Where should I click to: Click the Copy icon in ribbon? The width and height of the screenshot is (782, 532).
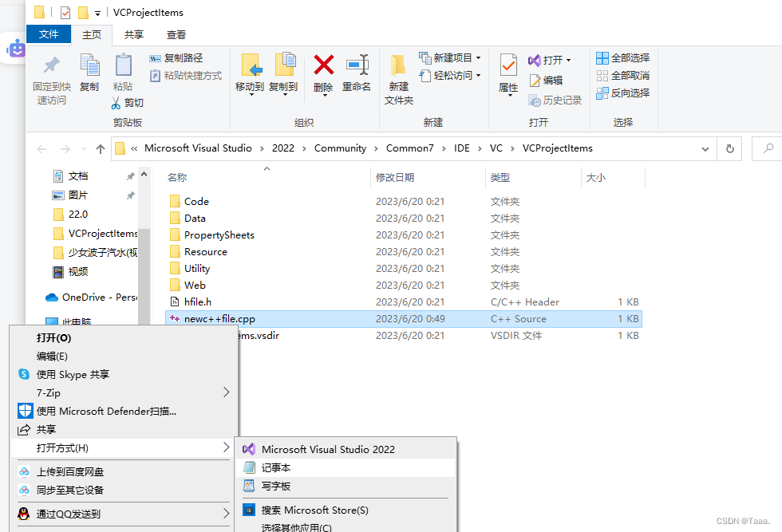click(x=89, y=65)
